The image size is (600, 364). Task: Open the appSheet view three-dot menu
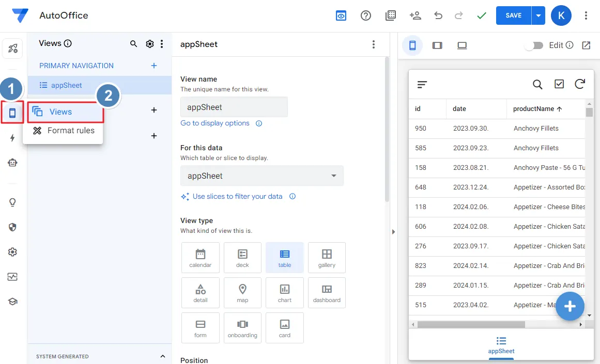pos(374,44)
